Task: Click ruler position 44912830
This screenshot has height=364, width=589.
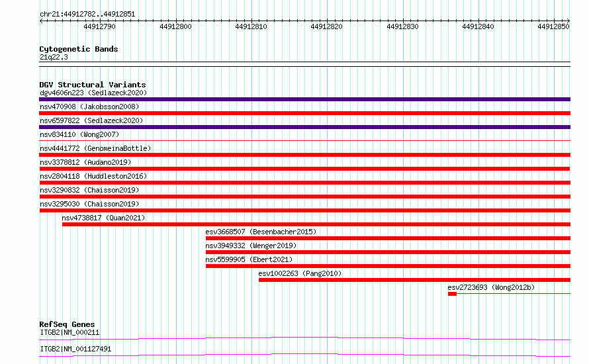Action: point(402,26)
